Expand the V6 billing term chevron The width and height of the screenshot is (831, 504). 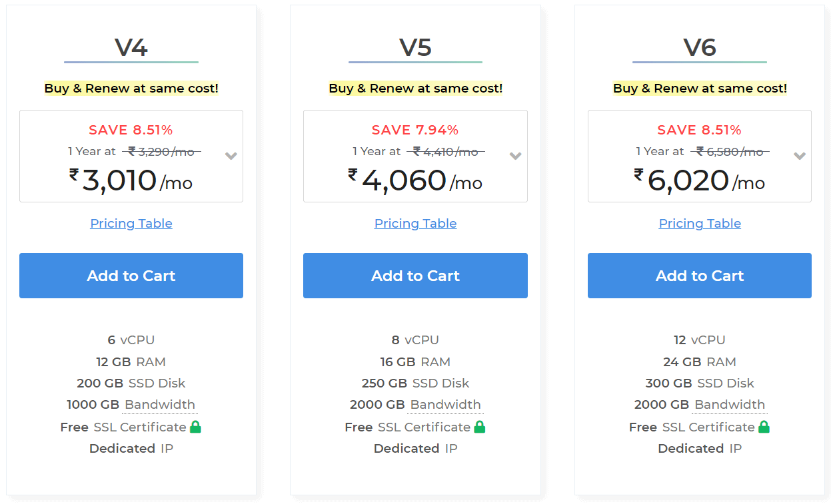click(800, 156)
